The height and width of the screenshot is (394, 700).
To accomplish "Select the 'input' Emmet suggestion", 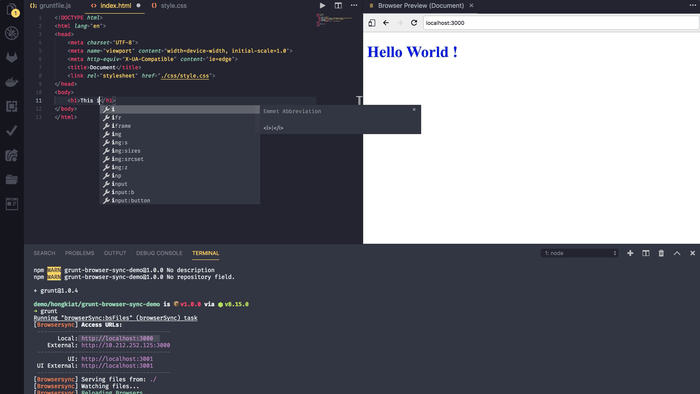I will click(179, 184).
